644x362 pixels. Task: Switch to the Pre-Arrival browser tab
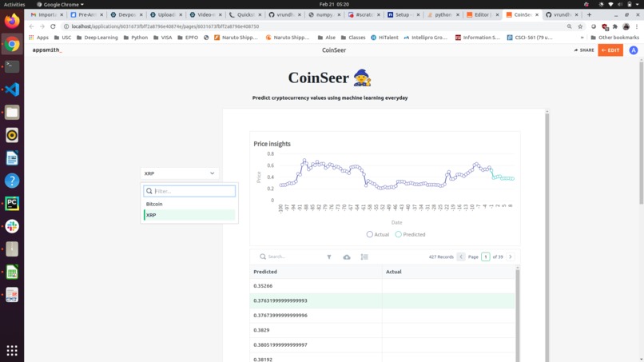[86, 15]
